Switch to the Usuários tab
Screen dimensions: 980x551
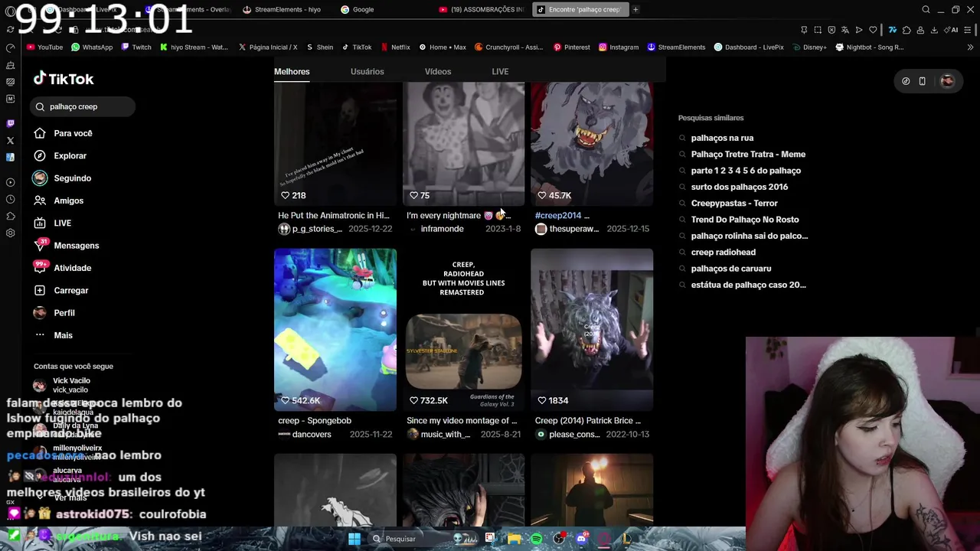(x=367, y=71)
